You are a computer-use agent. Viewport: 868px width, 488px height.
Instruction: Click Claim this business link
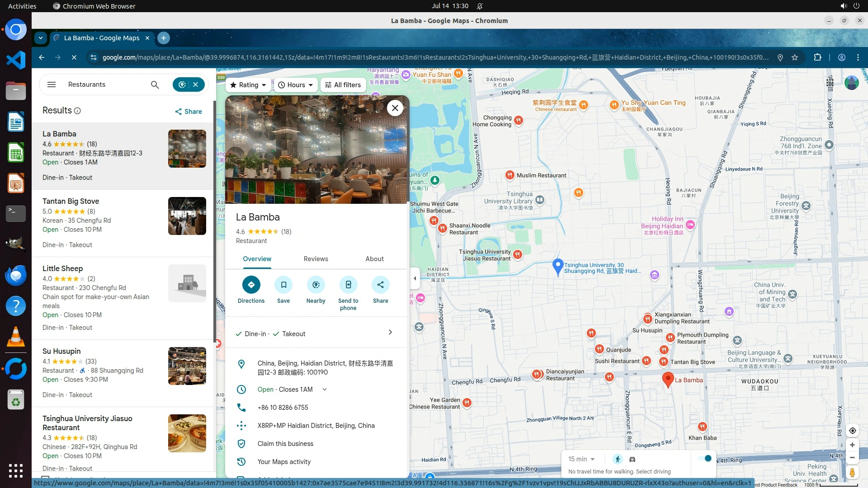285,444
